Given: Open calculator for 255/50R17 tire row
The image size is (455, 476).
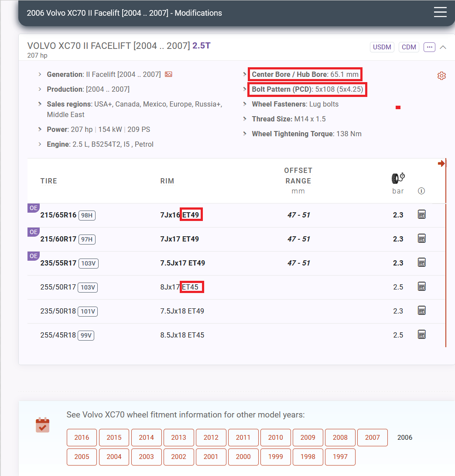Looking at the screenshot, I should 421,286.
